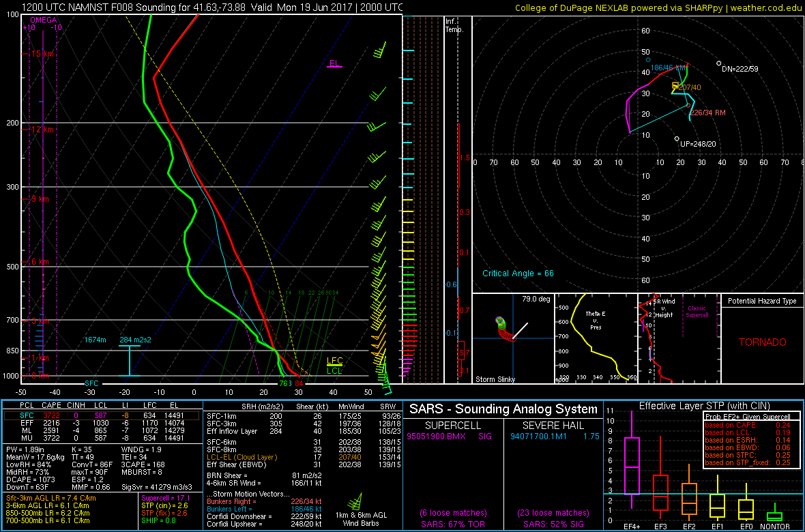Click the Potential Hazard Type heading

point(762,301)
